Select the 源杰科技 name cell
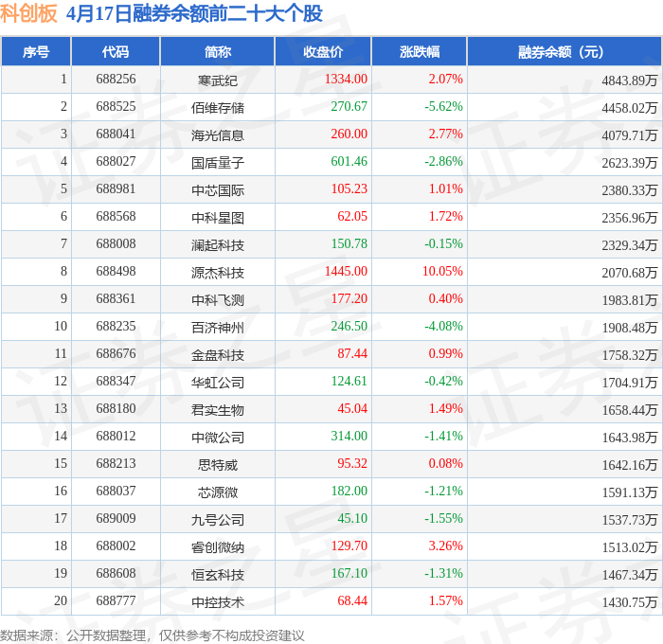 218,273
